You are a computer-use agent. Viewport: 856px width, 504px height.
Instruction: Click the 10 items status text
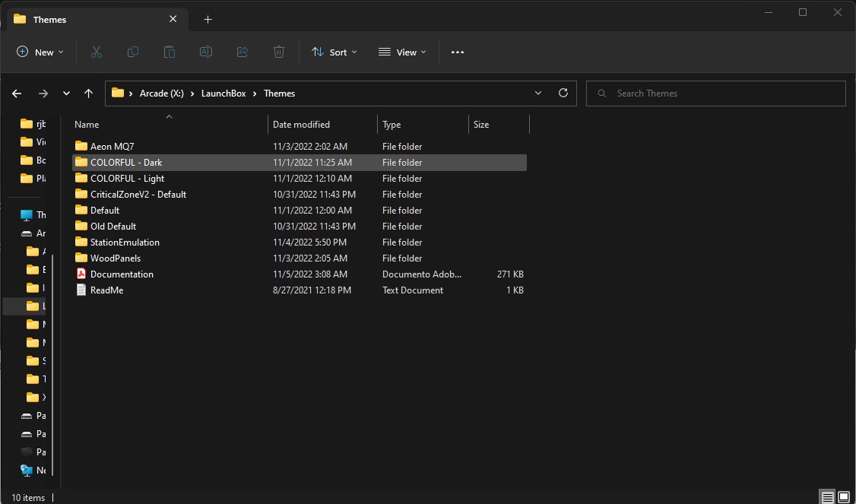(x=28, y=497)
